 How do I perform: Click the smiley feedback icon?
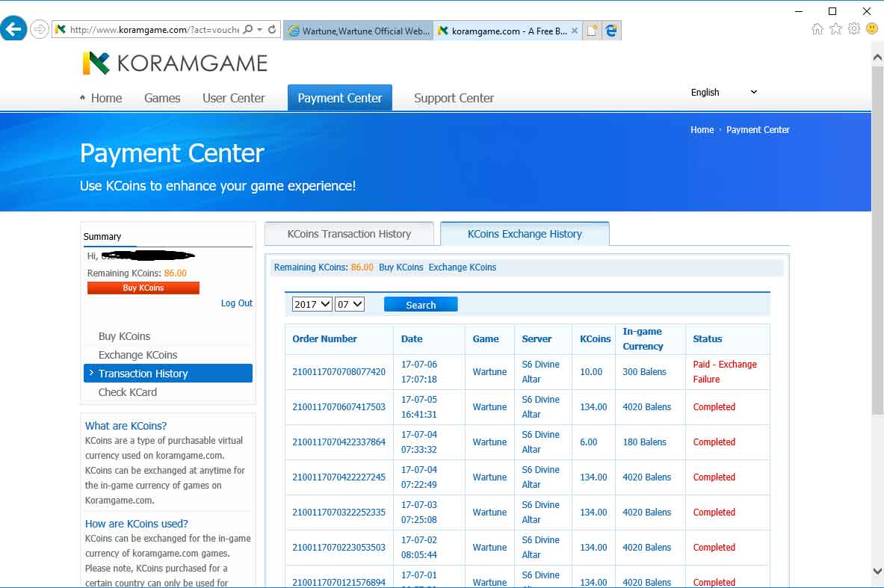pyautogui.click(x=872, y=28)
